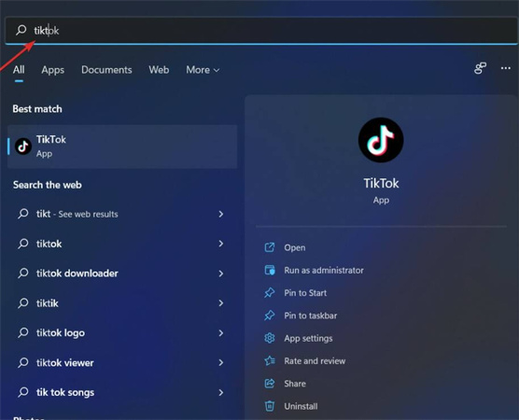The image size is (519, 420).
Task: Open the account/feedback people icon
Action: 480,68
